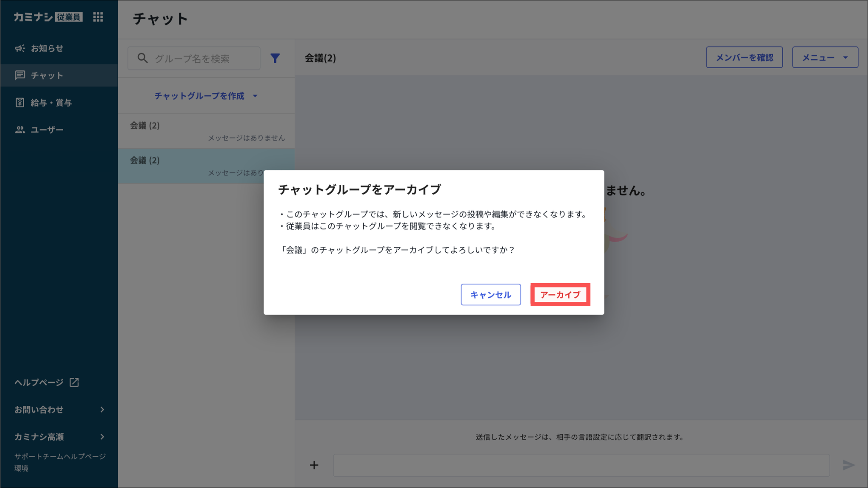This screenshot has height=488, width=868.
Task: Expand チャットグループを作成 dropdown
Action: pos(206,96)
